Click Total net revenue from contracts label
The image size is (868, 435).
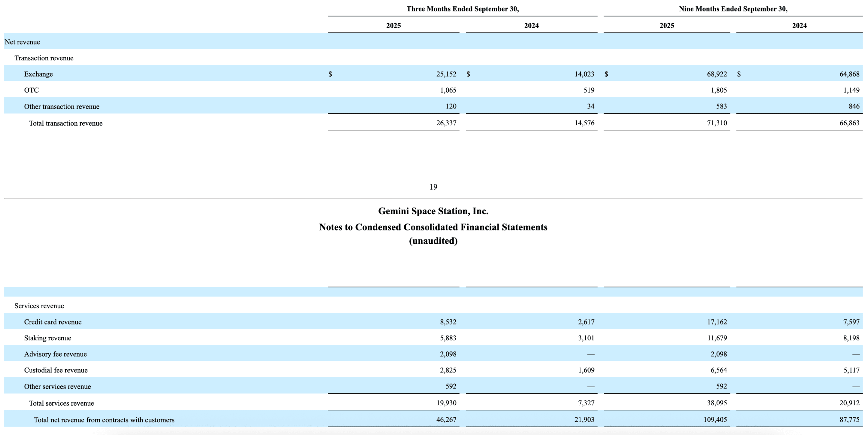pos(104,420)
